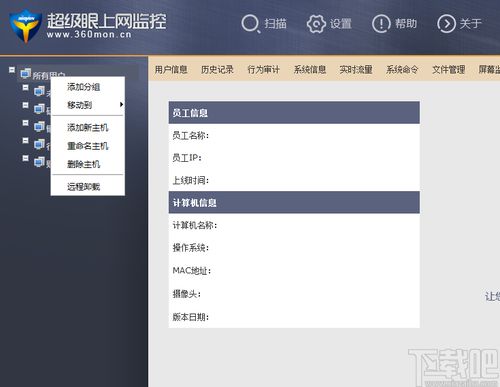Click the Help exclamation icon
Viewport: 500px width, 387px height.
[x=381, y=24]
